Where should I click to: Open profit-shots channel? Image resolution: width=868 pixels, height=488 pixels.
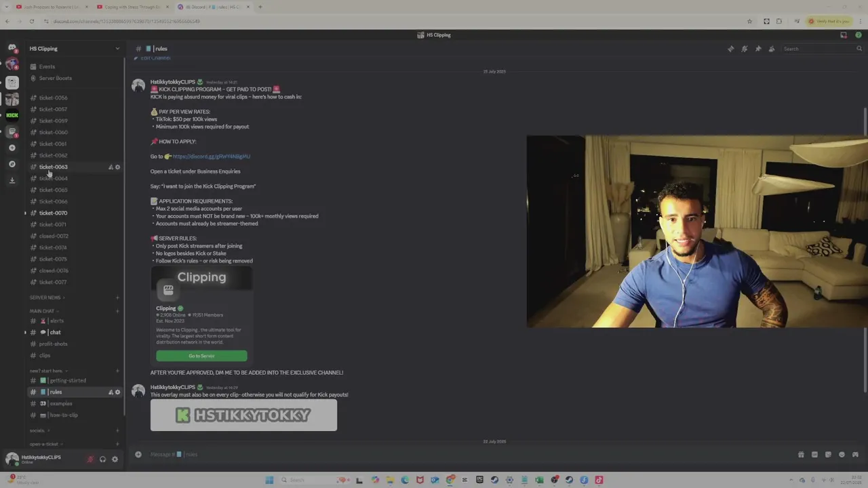[x=75, y=344]
